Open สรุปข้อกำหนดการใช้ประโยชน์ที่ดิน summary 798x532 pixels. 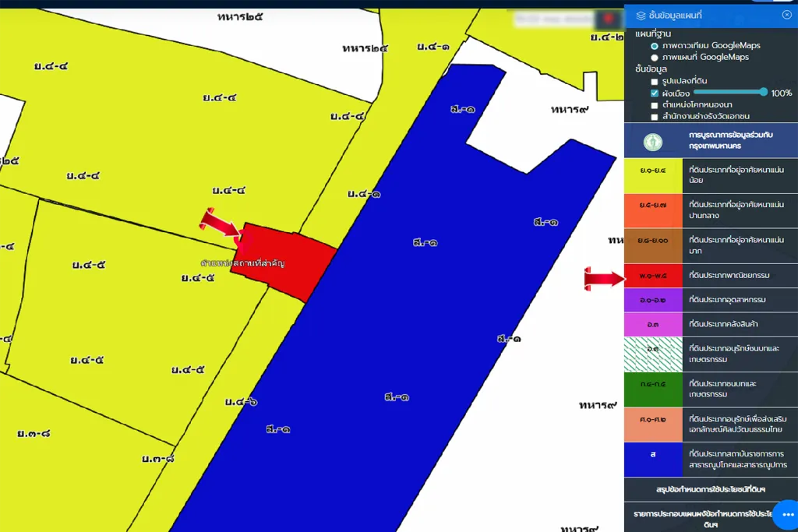(711, 489)
